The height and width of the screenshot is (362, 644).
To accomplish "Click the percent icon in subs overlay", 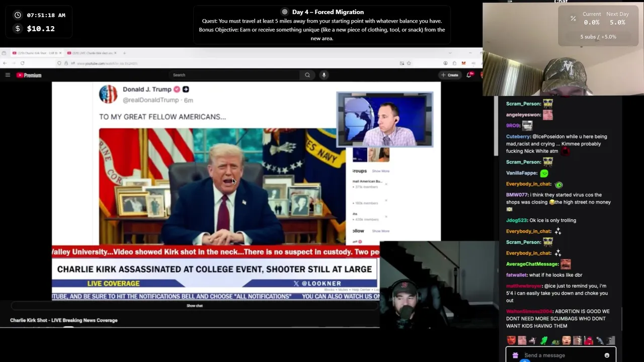I will point(573,18).
